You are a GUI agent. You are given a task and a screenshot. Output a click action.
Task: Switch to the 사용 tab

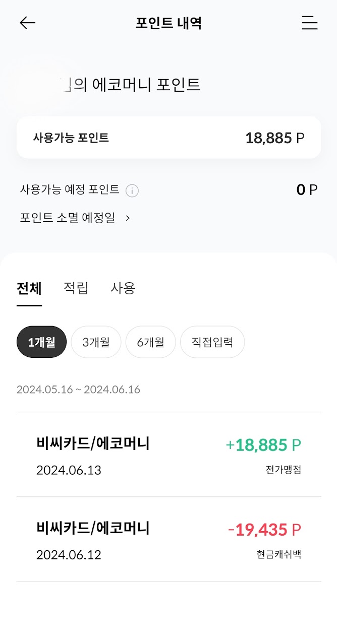click(x=123, y=288)
